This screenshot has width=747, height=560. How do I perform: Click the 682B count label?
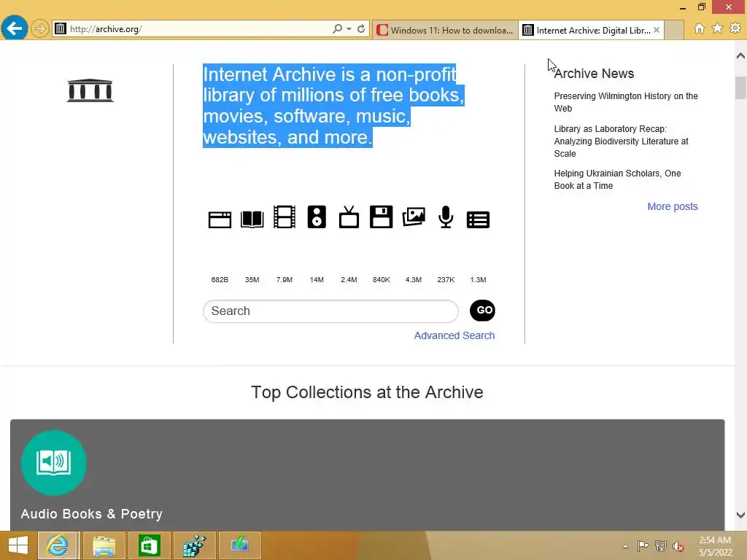click(220, 279)
